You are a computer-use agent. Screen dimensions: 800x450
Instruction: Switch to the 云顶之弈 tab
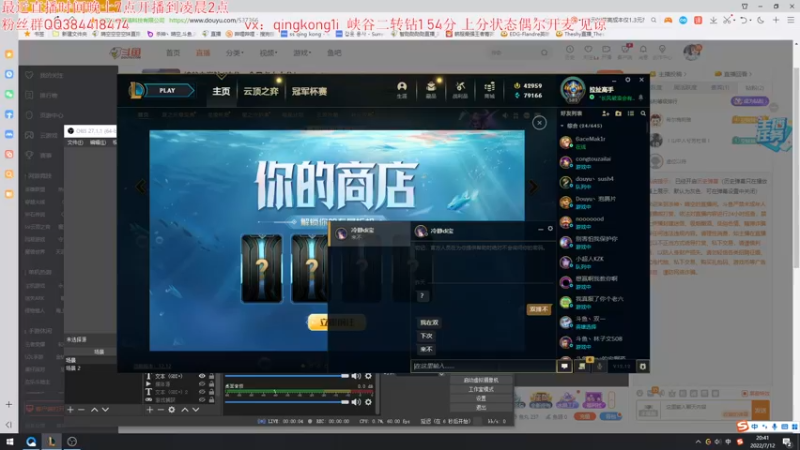point(261,91)
